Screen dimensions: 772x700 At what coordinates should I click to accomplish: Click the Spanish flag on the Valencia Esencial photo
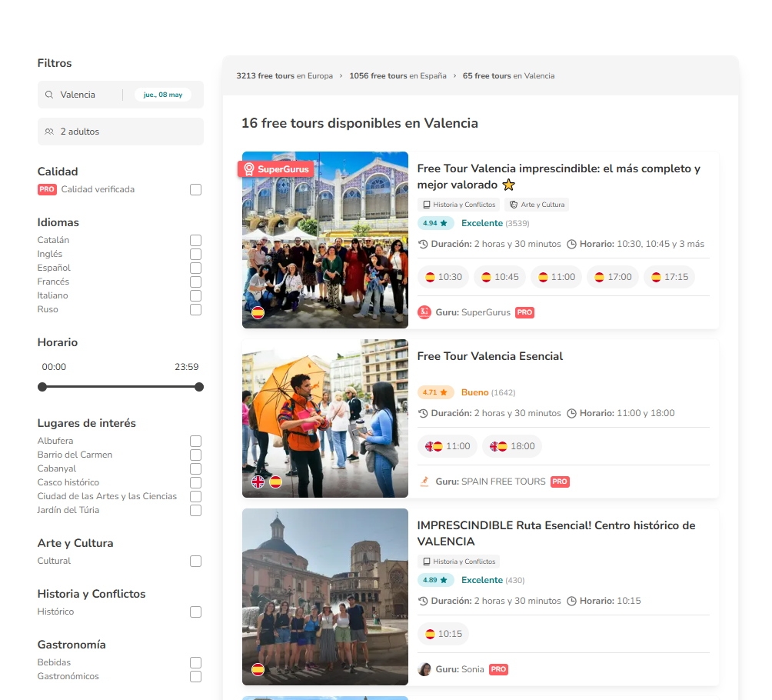click(276, 482)
